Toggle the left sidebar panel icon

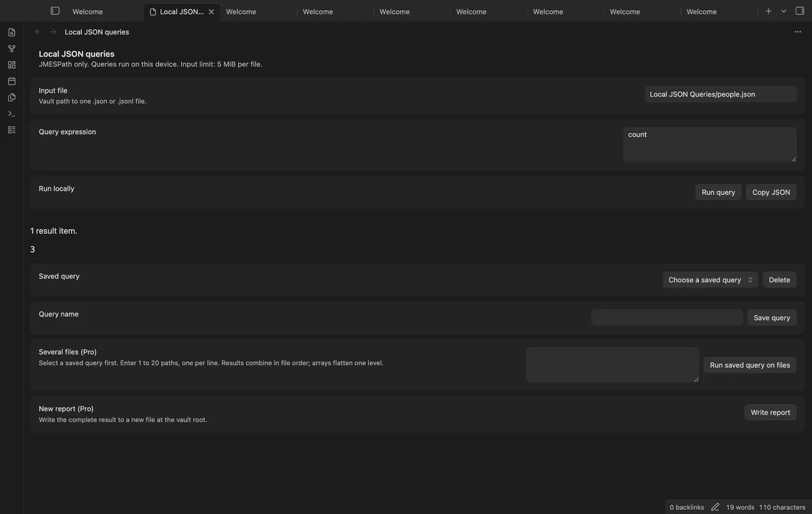(55, 11)
